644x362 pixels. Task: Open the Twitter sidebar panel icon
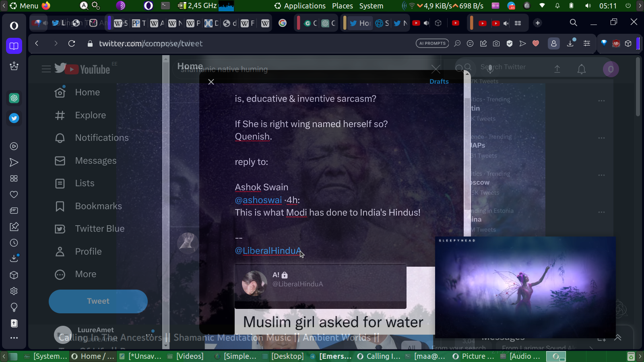(14, 118)
